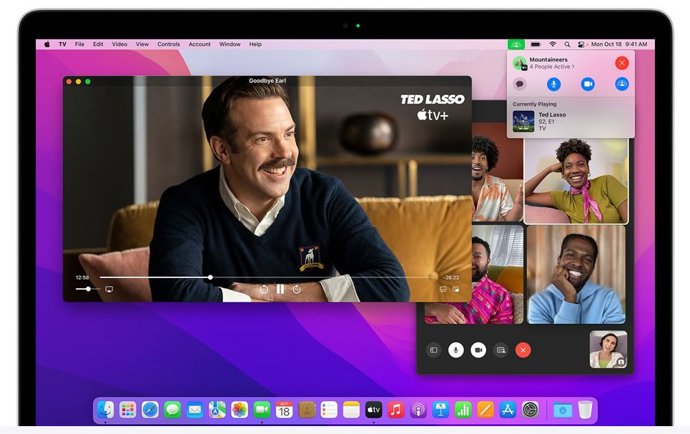Open Notes from the Dock
This screenshot has height=434, width=690.
351,410
